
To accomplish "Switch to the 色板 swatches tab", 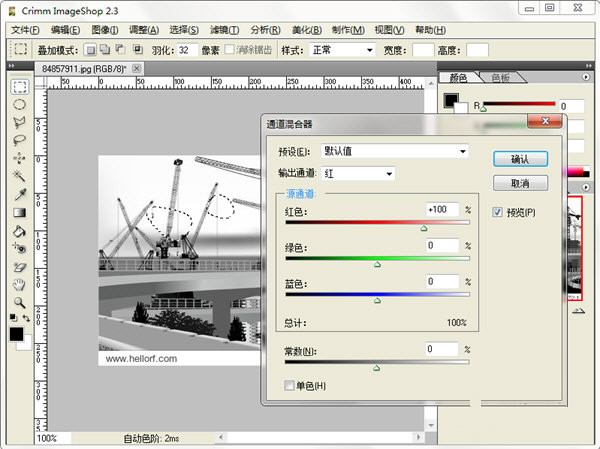I will (x=501, y=78).
